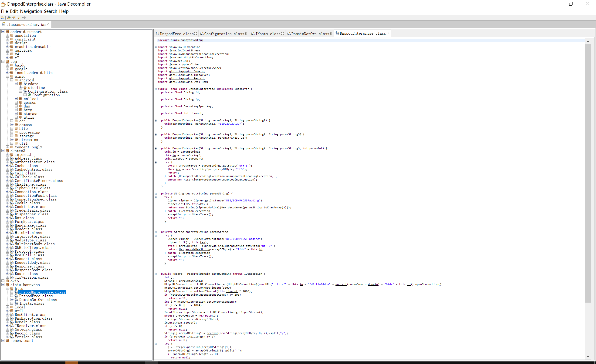596x364 pixels.
Task: Collapse the android.support package node
Action: pos(3,32)
